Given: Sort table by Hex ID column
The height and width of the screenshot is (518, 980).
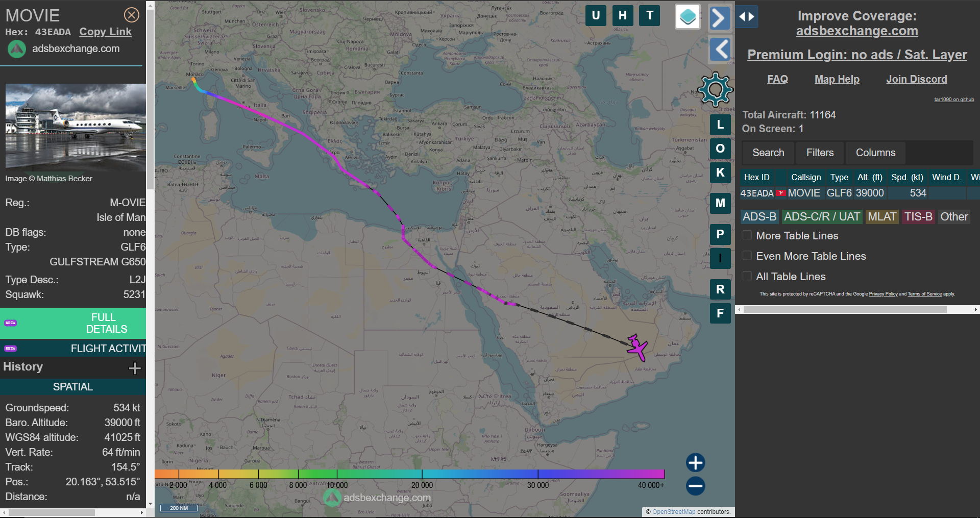Looking at the screenshot, I should click(757, 177).
